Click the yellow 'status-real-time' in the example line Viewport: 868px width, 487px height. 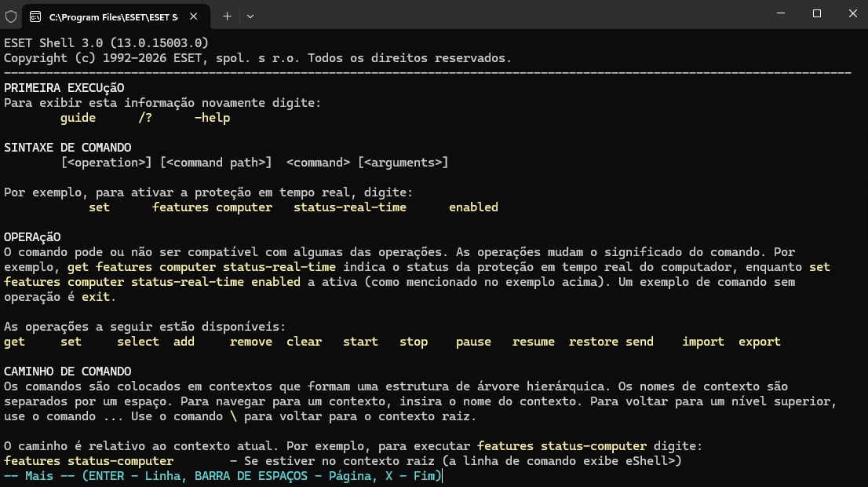(x=350, y=208)
